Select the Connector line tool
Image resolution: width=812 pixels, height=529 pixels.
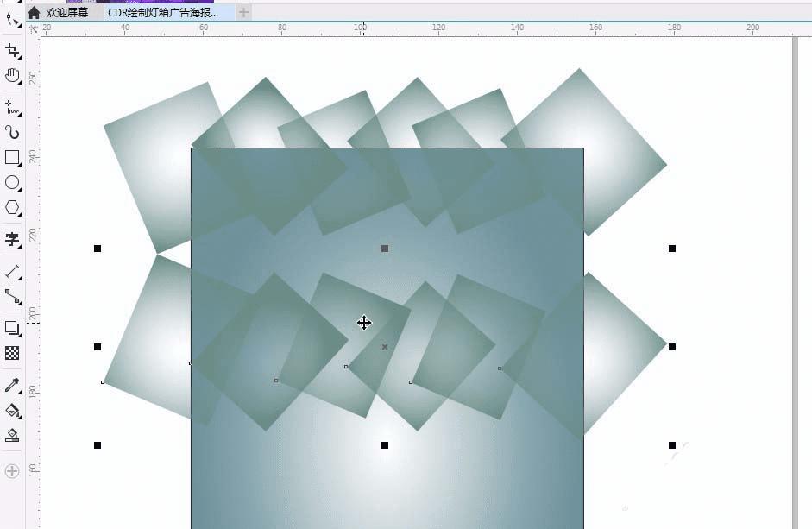click(12, 296)
